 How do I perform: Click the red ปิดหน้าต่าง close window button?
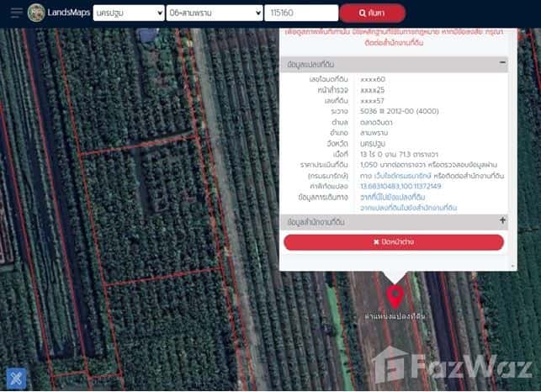coord(393,242)
